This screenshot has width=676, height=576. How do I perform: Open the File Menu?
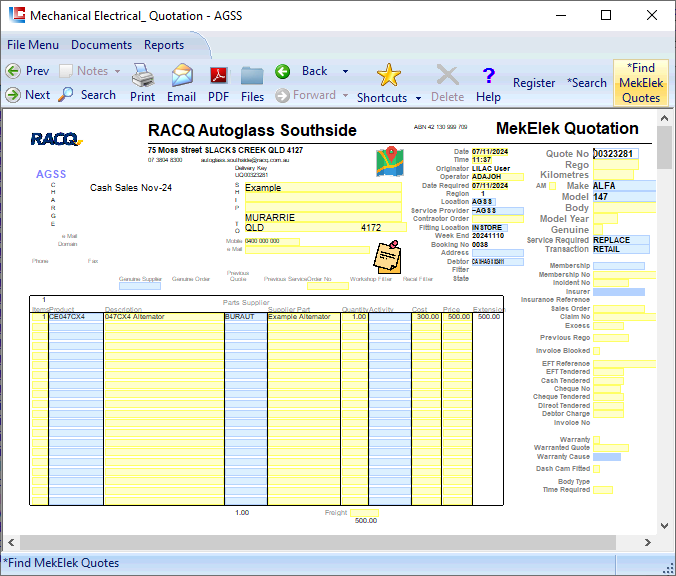pyautogui.click(x=33, y=45)
